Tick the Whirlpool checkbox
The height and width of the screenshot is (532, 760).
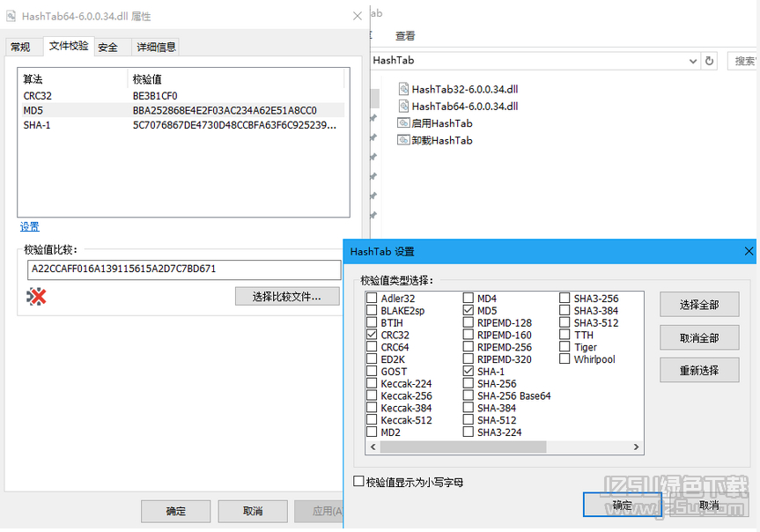[x=564, y=358]
